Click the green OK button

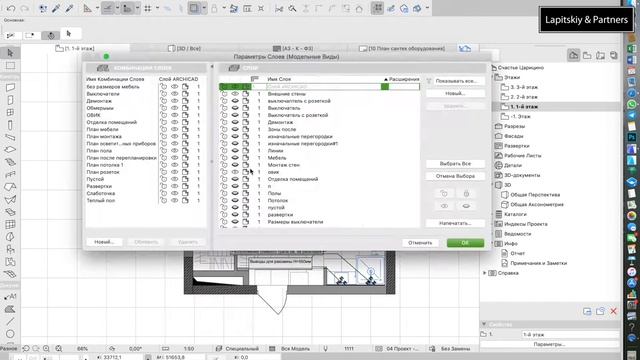point(465,243)
